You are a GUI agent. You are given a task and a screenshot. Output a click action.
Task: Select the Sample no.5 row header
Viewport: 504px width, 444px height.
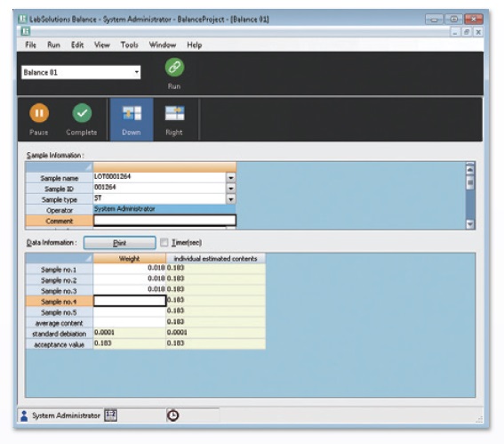(60, 312)
